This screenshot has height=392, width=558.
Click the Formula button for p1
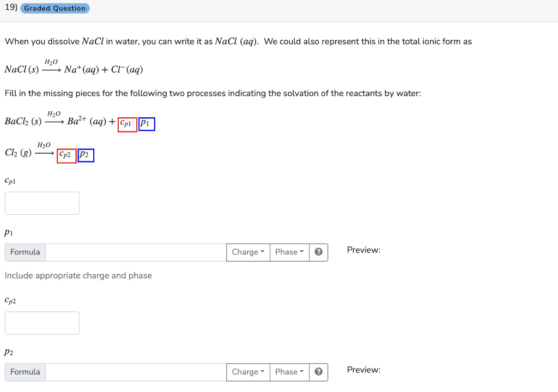25,252
